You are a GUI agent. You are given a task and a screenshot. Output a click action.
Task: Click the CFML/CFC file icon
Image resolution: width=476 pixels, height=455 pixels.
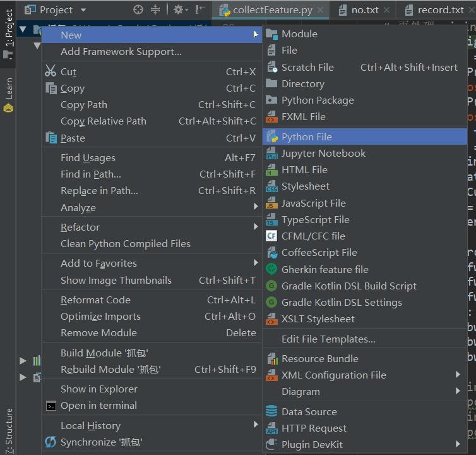tap(271, 236)
